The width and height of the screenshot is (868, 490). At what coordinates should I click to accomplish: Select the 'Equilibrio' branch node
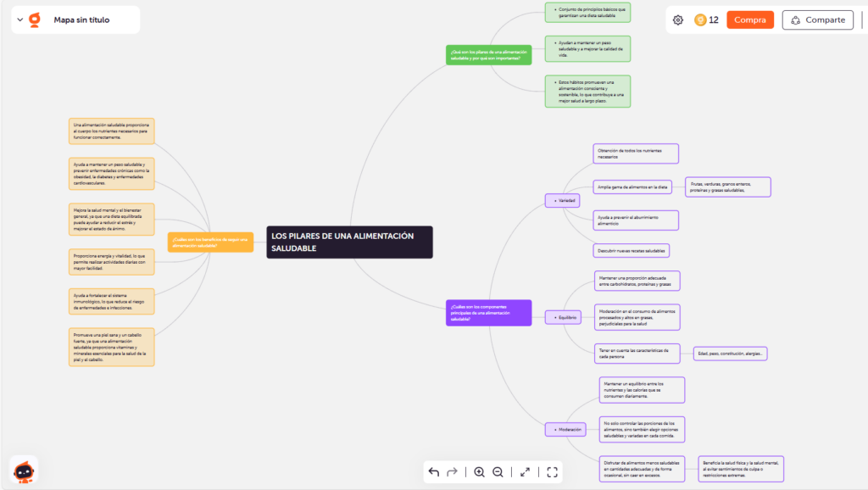tap(565, 318)
